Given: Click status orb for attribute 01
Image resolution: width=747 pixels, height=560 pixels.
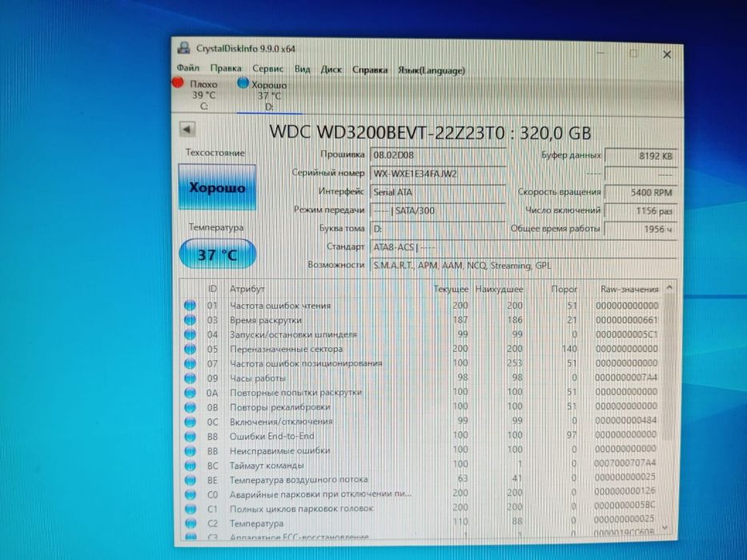Looking at the screenshot, I should pyautogui.click(x=190, y=306).
